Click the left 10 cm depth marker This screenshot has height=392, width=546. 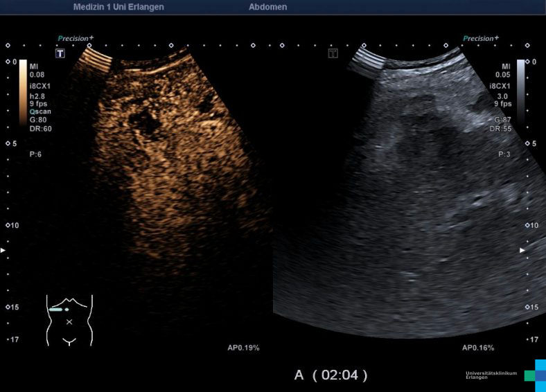(11, 226)
